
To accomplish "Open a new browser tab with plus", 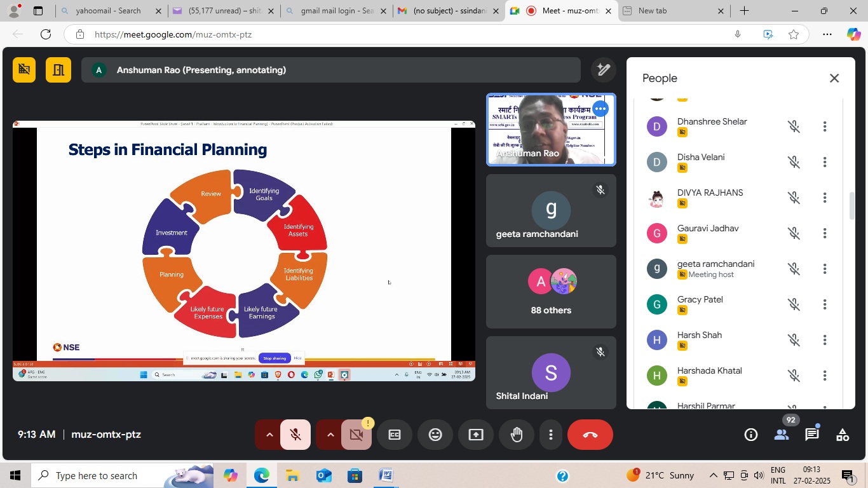I will click(x=744, y=11).
